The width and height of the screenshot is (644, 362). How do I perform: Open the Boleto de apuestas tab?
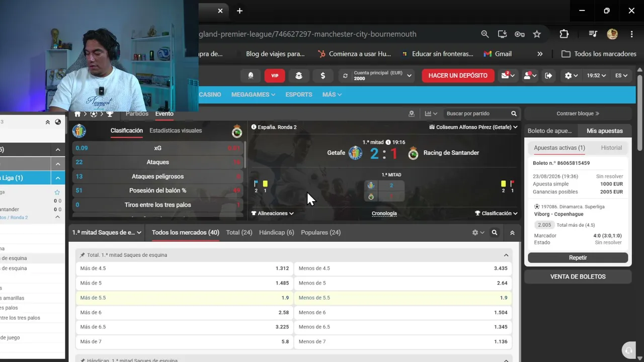550,131
